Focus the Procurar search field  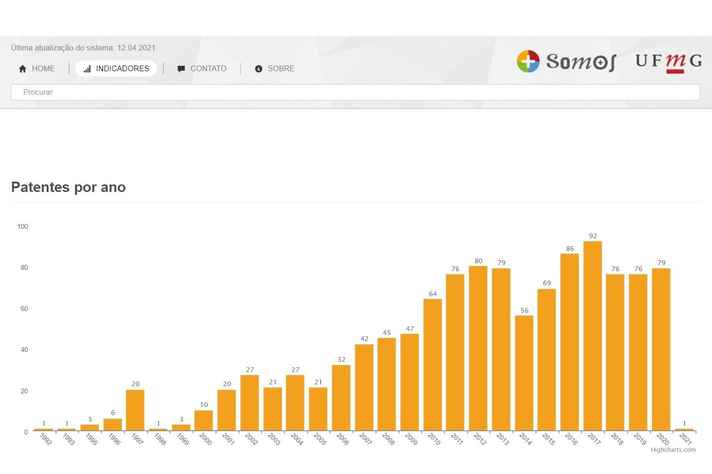pos(356,92)
